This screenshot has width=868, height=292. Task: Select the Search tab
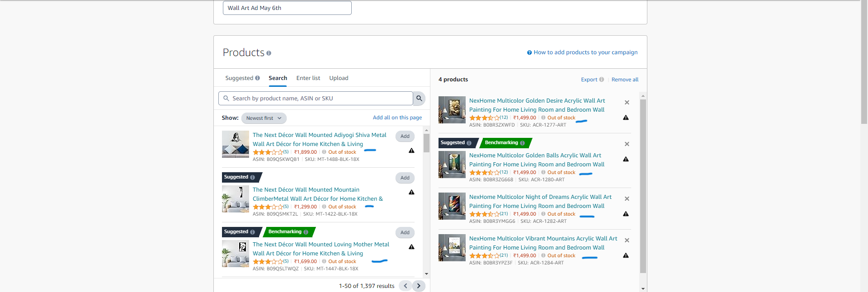tap(278, 78)
